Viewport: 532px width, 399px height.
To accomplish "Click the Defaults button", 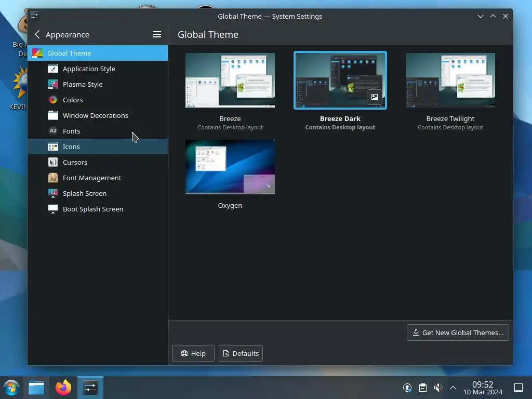I will 241,353.
